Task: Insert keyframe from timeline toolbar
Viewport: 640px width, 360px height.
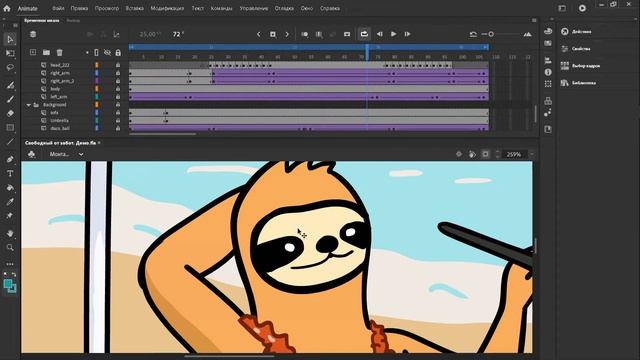Action: tap(273, 34)
